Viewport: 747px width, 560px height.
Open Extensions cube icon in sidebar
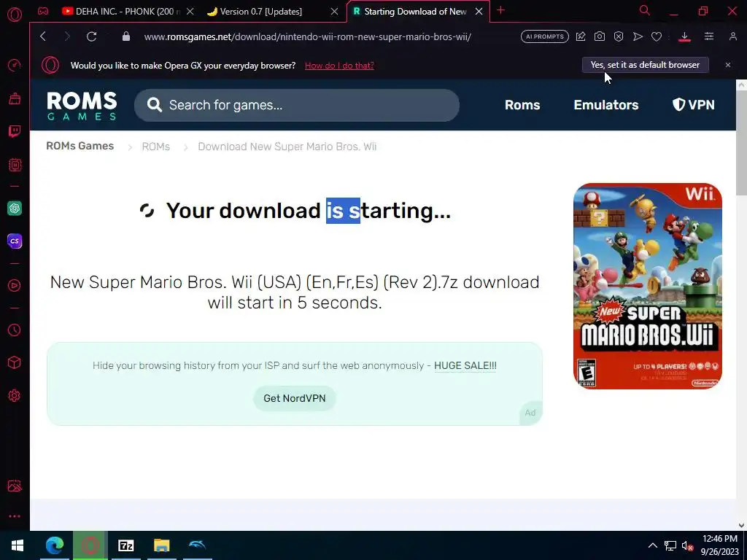(15, 362)
